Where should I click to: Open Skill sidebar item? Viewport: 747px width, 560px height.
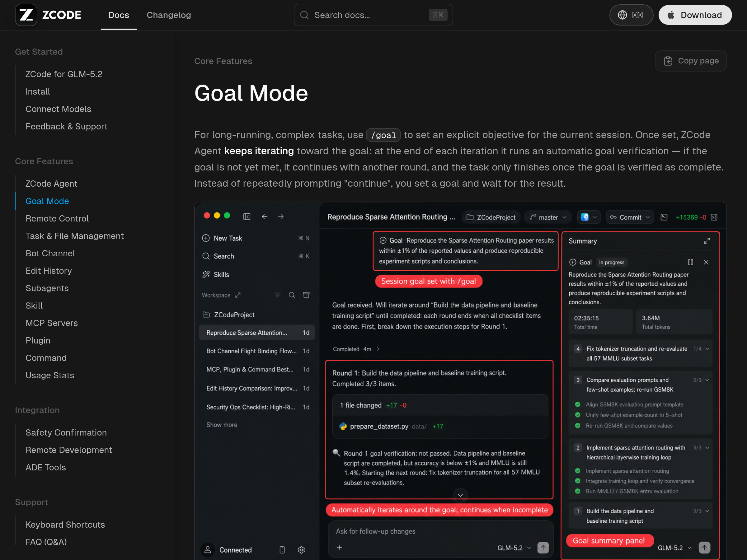pyautogui.click(x=34, y=306)
